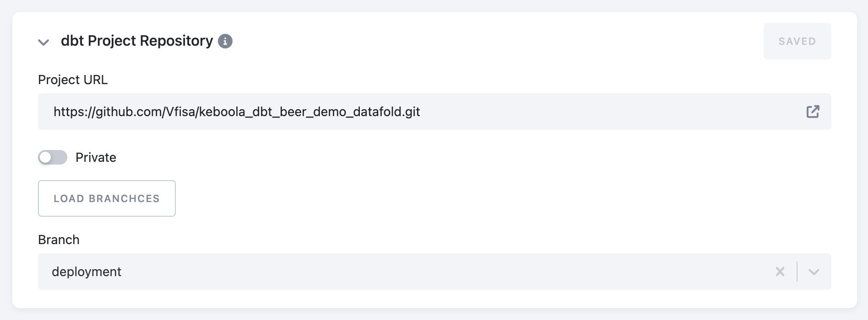Clear the selected deployment branch

pos(780,272)
